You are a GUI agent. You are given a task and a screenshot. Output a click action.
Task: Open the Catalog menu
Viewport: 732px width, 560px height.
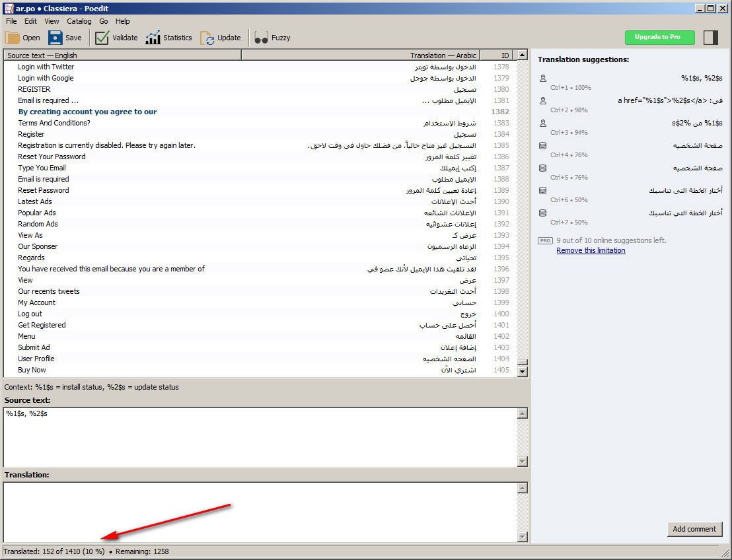click(79, 21)
